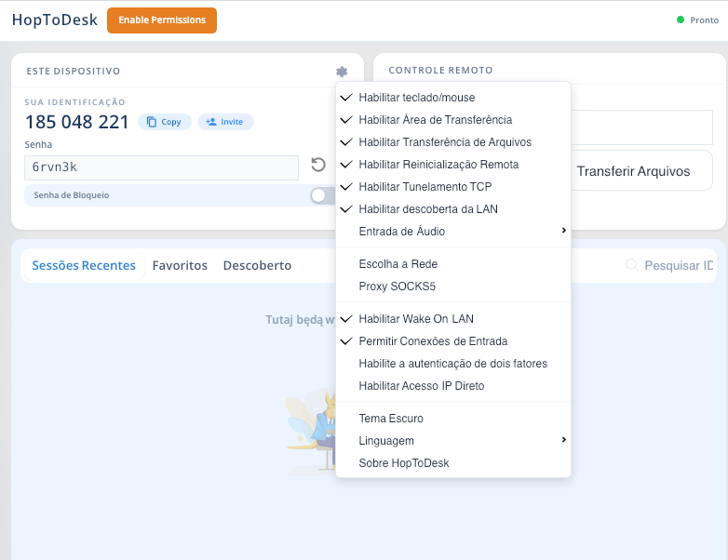This screenshot has width=728, height=560.
Task: Switch to Descoberto tab
Action: [257, 265]
